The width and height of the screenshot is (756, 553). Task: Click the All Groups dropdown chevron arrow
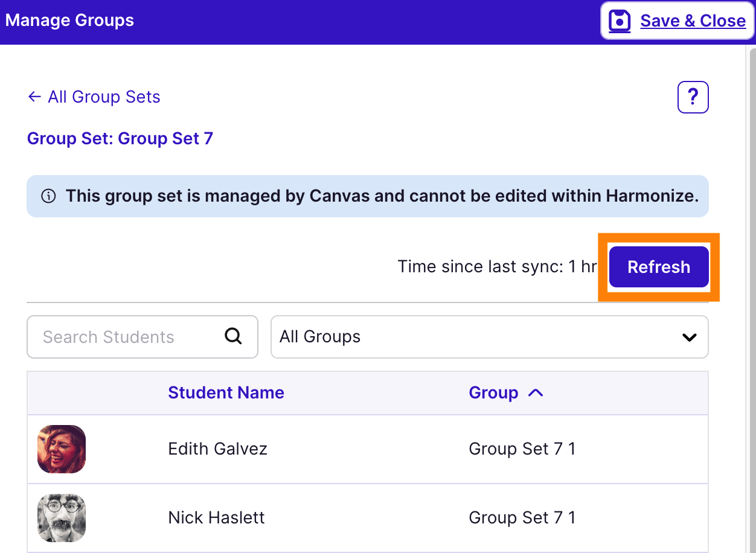(x=689, y=337)
